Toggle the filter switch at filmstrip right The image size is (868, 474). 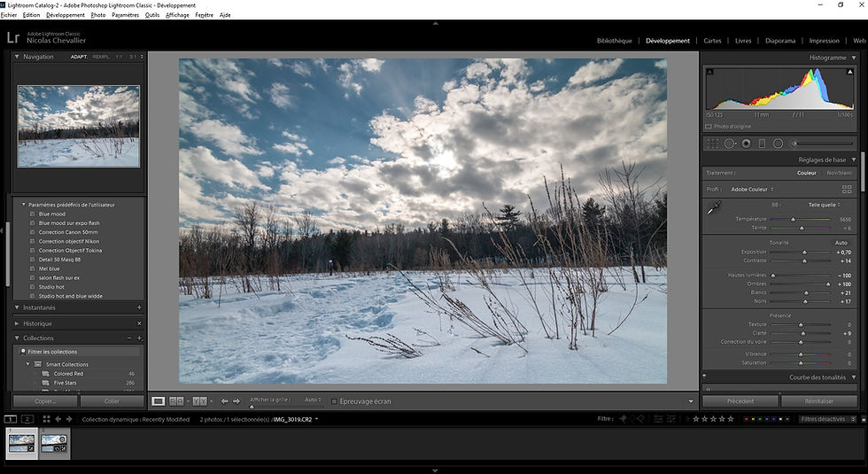click(x=864, y=419)
